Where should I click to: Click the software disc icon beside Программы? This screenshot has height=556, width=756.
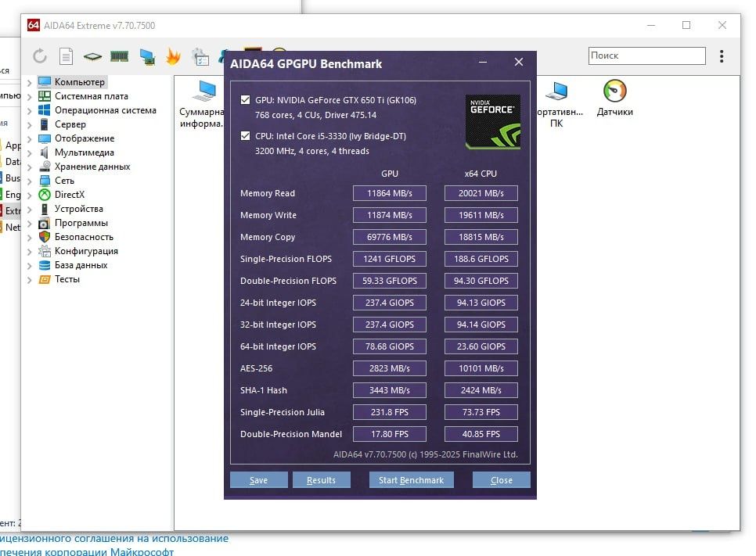45,223
